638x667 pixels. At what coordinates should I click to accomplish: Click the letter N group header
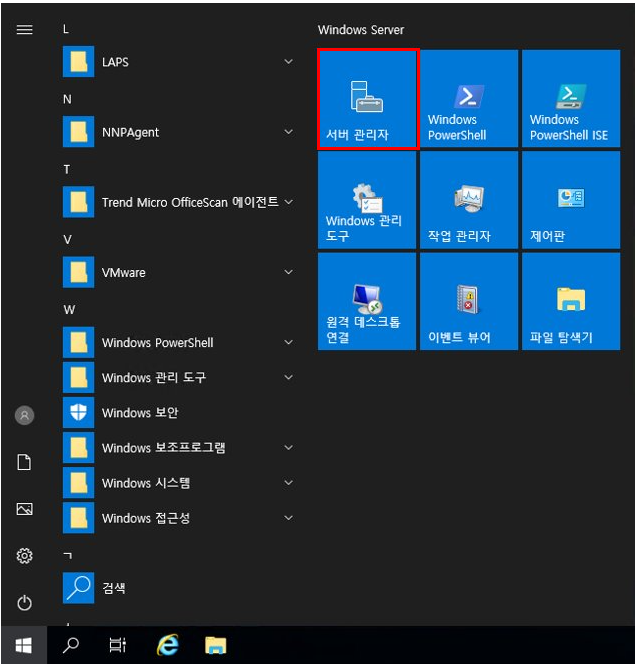(67, 100)
